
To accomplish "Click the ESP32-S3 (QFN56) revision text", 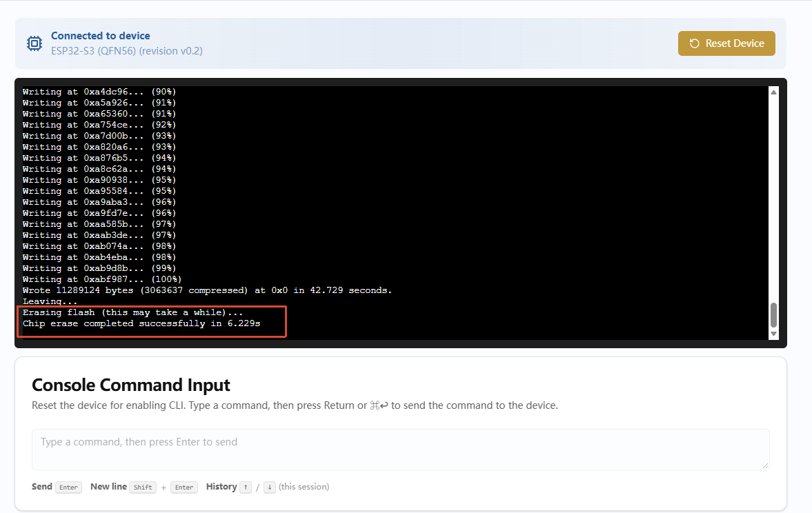I will coord(127,51).
